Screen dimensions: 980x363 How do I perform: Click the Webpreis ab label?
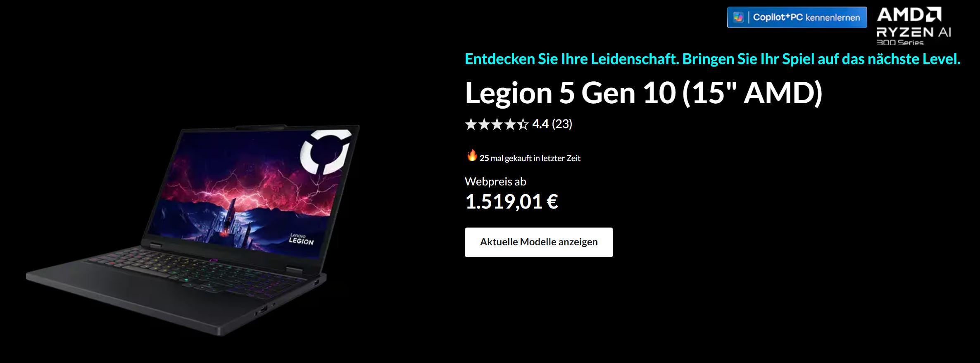coord(495,181)
